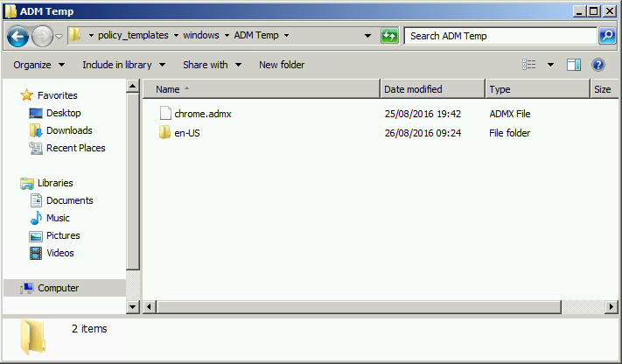Image resolution: width=622 pixels, height=364 pixels.
Task: Click the Type column header
Action: 535,89
